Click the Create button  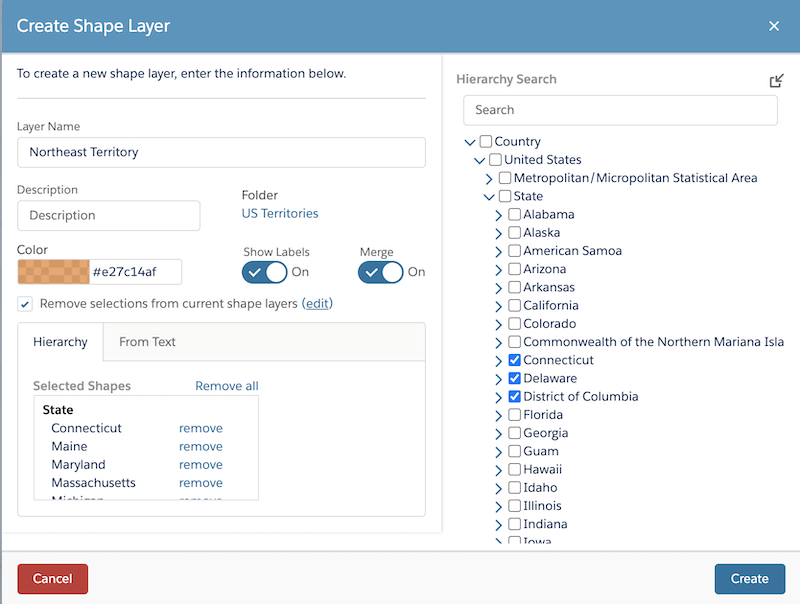point(749,578)
